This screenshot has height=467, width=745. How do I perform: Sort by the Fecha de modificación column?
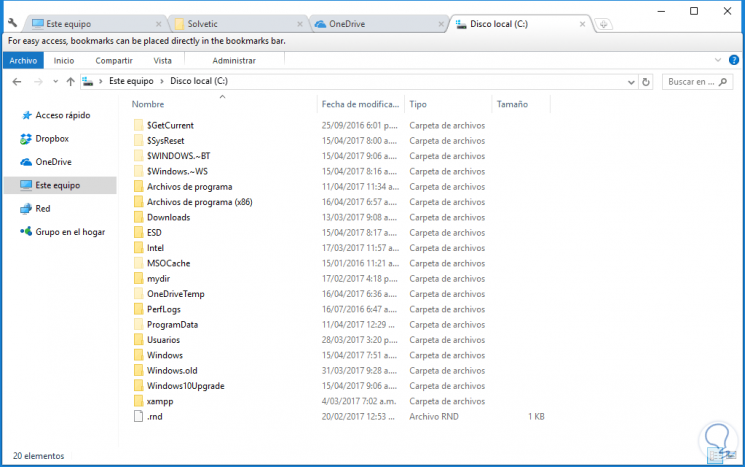[360, 104]
